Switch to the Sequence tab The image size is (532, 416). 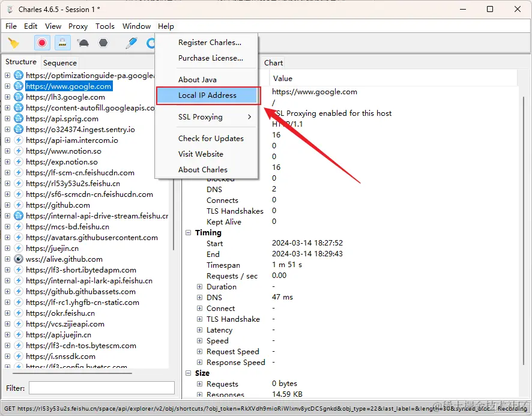pyautogui.click(x=60, y=63)
